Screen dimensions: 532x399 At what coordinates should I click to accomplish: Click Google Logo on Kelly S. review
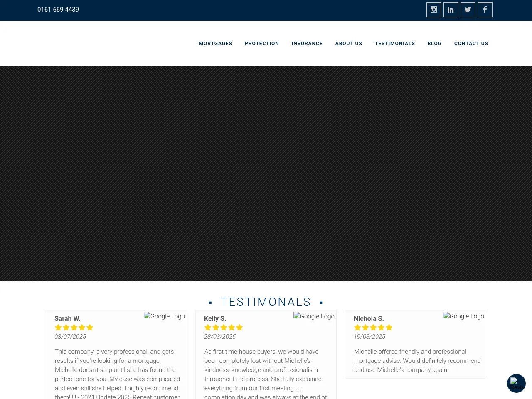coord(314,316)
